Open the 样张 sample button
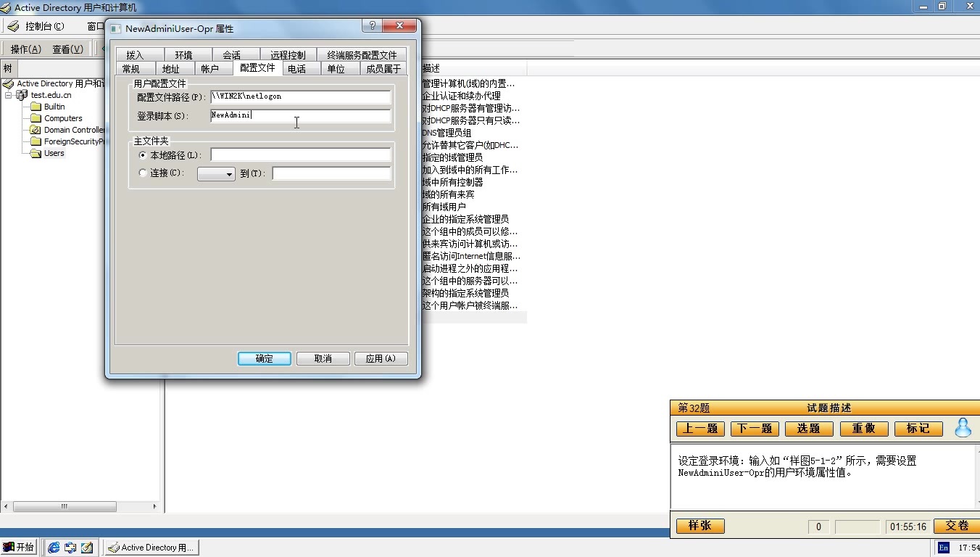 click(x=700, y=526)
